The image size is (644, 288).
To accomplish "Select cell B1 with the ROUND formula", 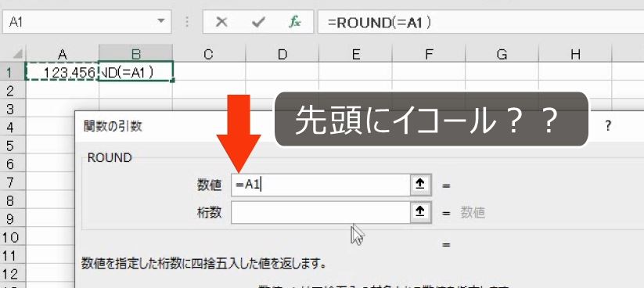I will (x=136, y=72).
